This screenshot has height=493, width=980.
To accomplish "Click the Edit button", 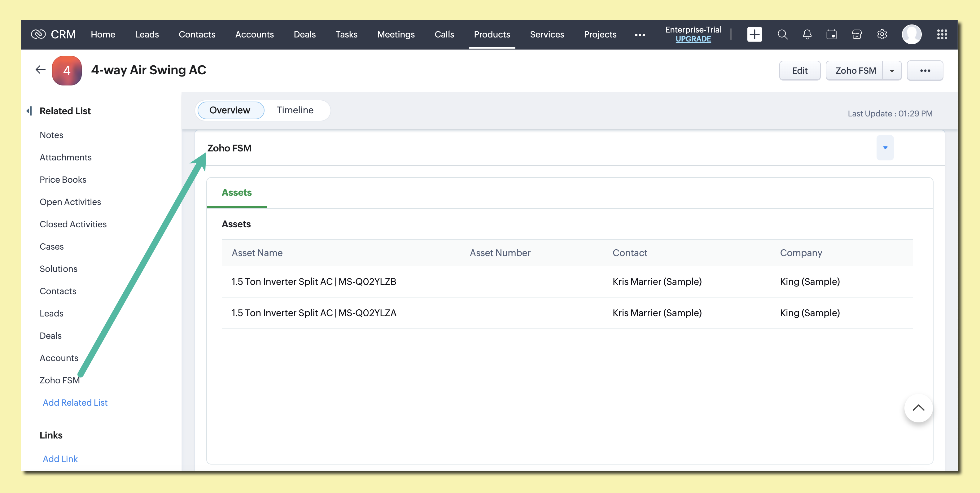I will point(799,71).
